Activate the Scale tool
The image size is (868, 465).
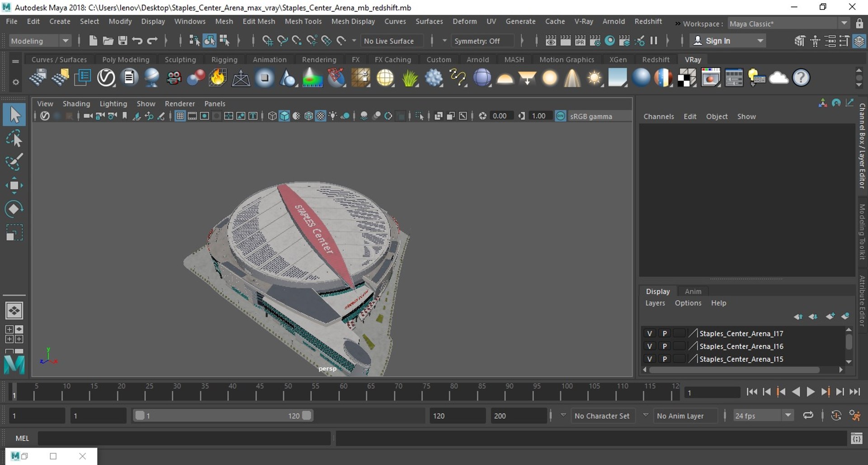14,232
